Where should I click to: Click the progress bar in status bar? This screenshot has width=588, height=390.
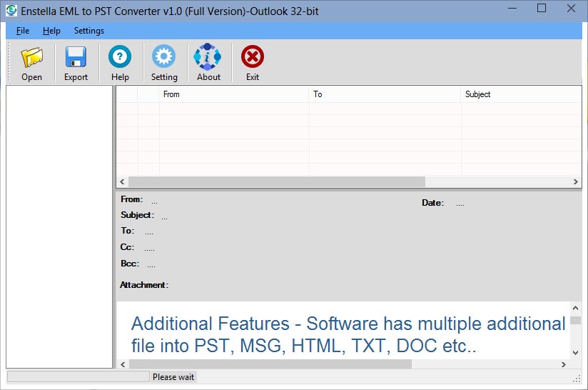tap(78, 376)
